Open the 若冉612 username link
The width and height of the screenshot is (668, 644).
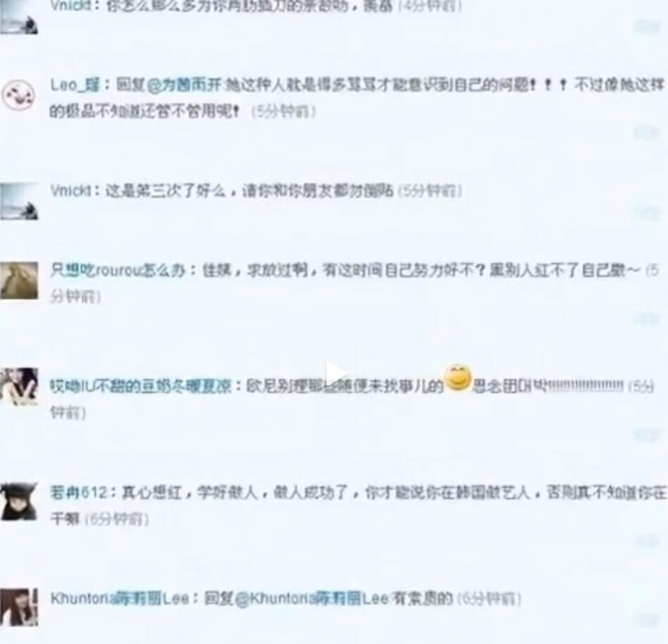pyautogui.click(x=79, y=493)
